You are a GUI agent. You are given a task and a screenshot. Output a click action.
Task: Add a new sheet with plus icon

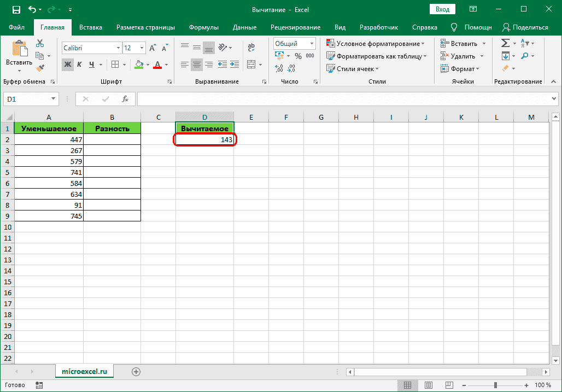coord(136,371)
